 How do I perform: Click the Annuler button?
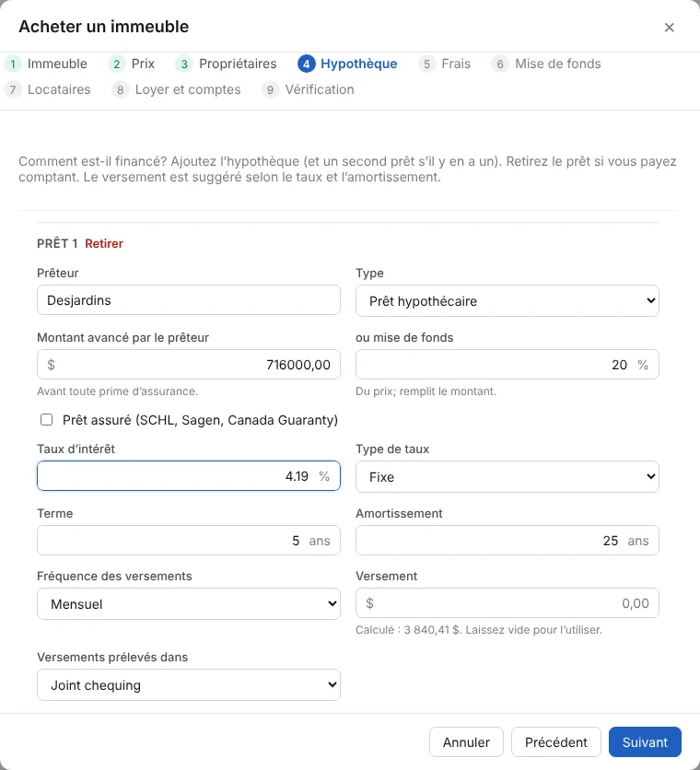pos(466,742)
